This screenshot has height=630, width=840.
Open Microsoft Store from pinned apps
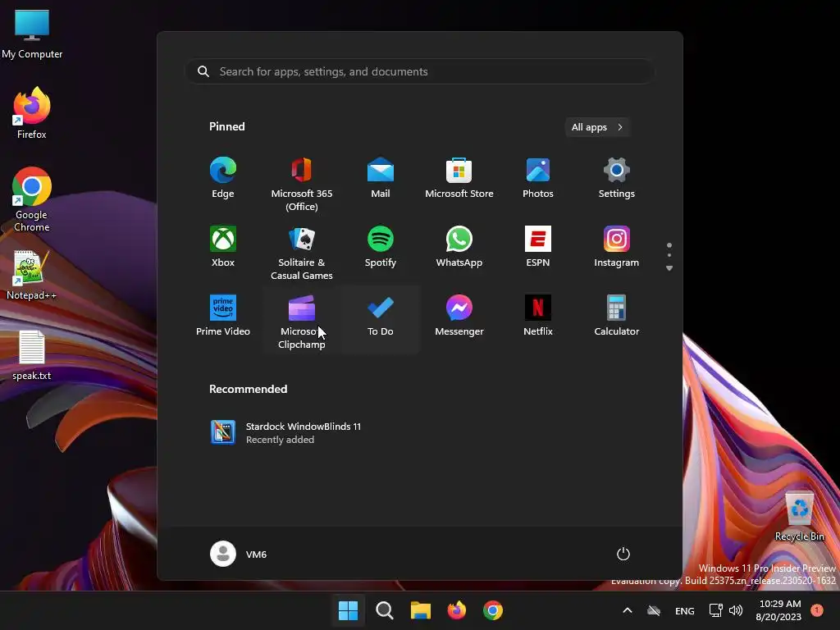point(459,179)
